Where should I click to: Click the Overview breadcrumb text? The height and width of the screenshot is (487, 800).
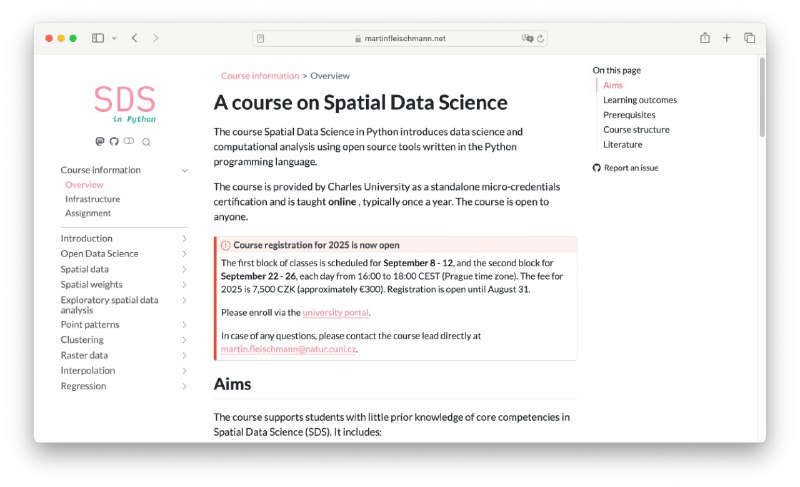coord(330,75)
